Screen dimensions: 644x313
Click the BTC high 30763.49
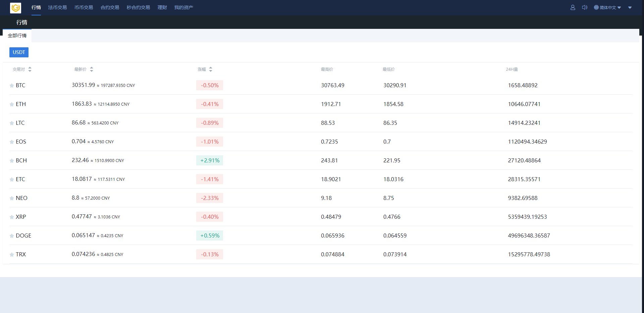coord(333,85)
